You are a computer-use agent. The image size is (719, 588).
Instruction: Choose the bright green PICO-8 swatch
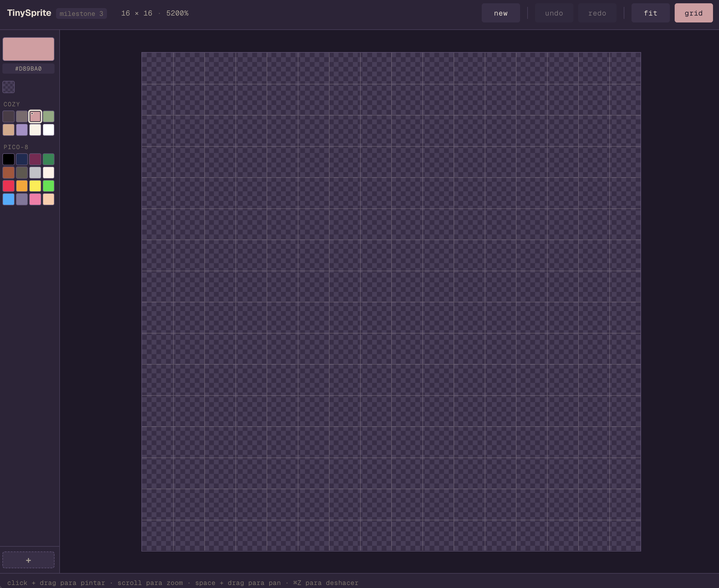pos(49,186)
